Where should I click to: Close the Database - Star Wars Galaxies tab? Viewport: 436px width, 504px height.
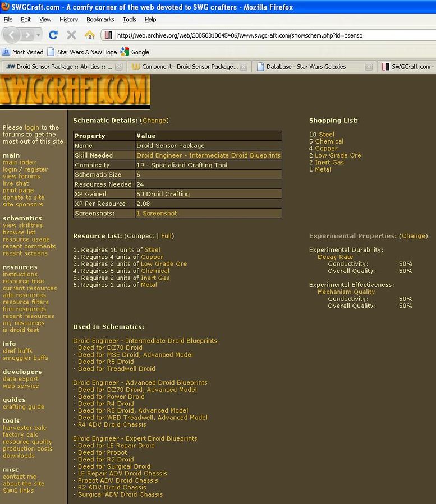click(369, 67)
